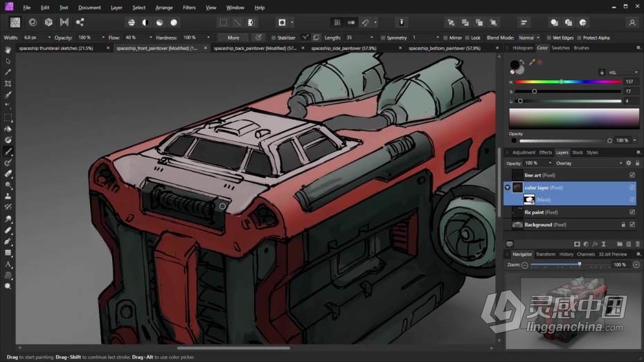Viewport: 644px width, 362px height.
Task: Switch to the Photo persona
Action: [x=15, y=22]
